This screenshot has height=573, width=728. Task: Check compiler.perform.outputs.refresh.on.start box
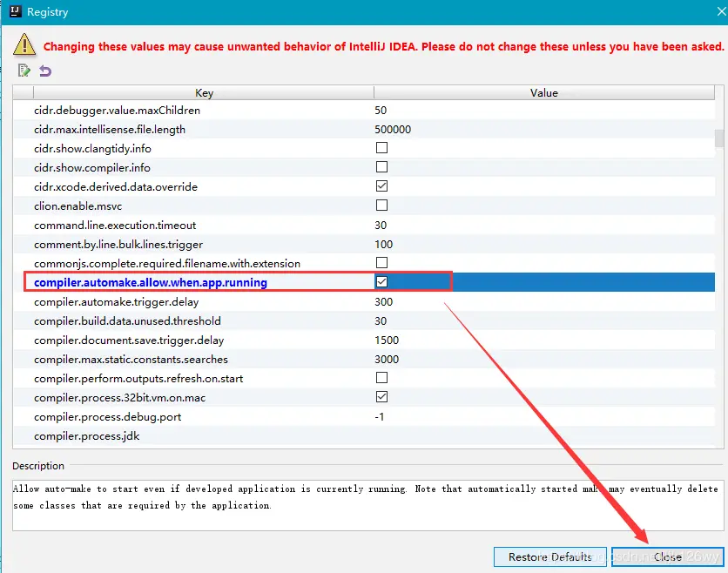[x=381, y=378]
